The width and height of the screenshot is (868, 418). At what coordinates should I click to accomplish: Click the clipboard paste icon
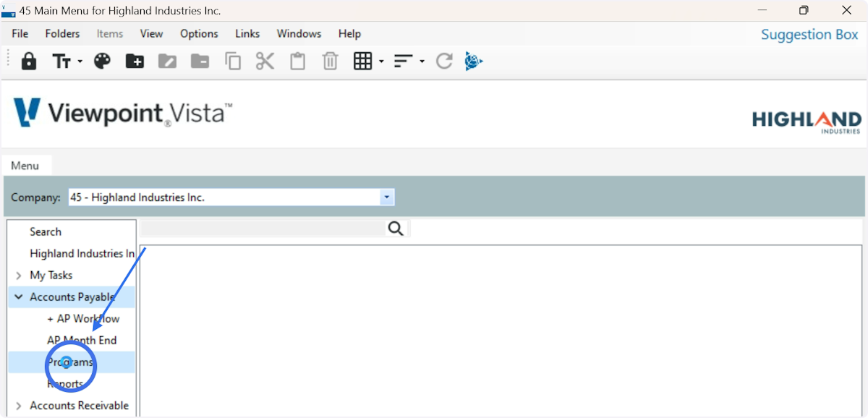[297, 61]
